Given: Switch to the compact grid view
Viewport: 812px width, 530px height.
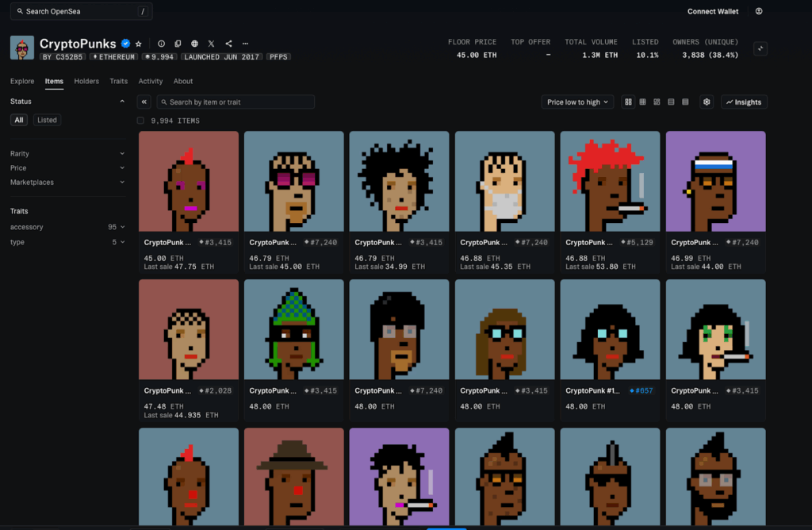Looking at the screenshot, I should [642, 102].
